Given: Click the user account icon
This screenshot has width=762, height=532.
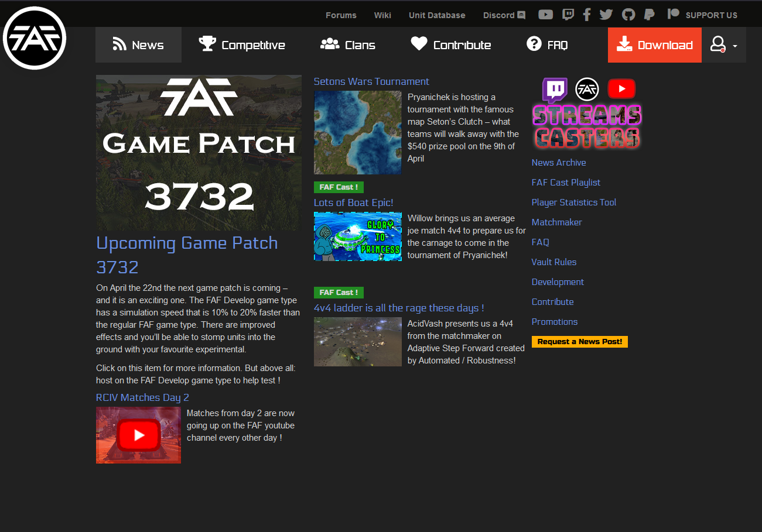Looking at the screenshot, I should (718, 44).
